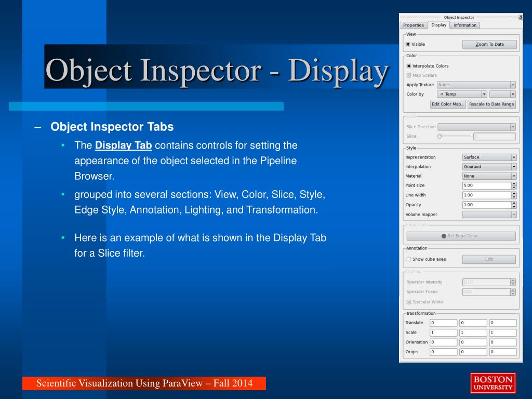This screenshot has width=532, height=399.
Task: Open the Information tab
Action: pos(465,25)
